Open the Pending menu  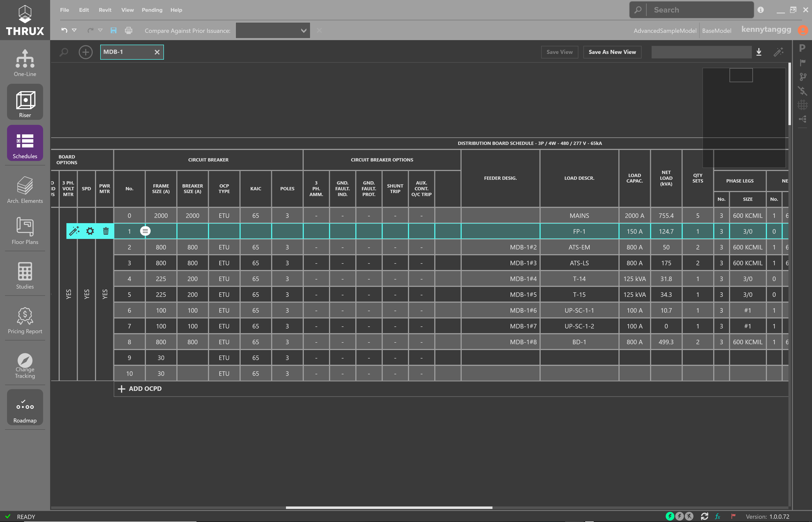point(152,10)
